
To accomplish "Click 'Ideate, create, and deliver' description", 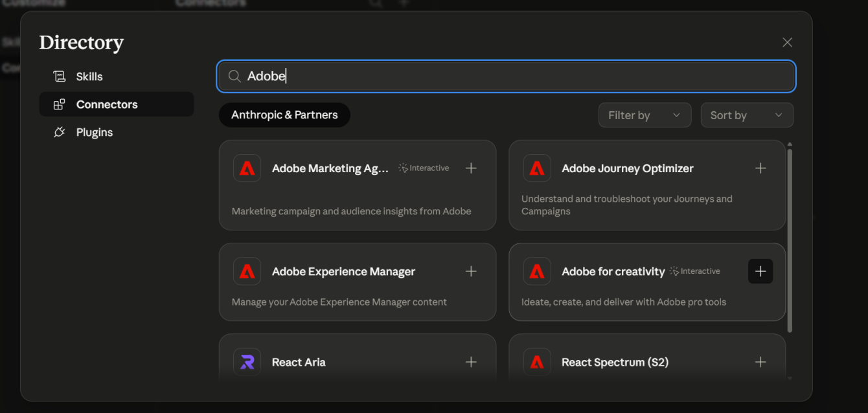I will tap(624, 302).
